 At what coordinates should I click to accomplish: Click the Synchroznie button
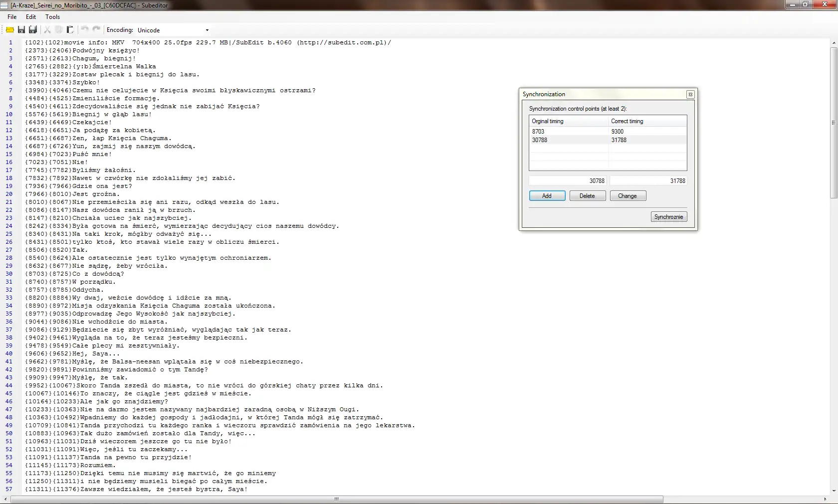669,217
